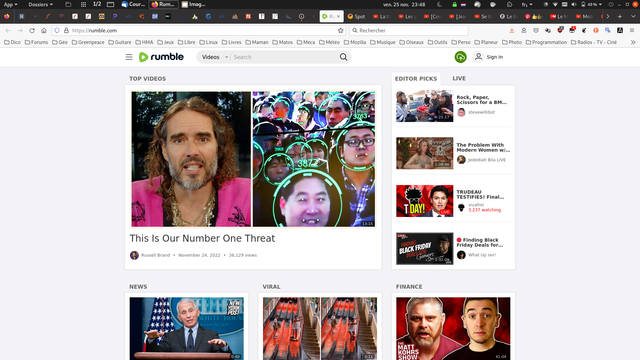This screenshot has height=360, width=640.
Task: Bookmark this page with the star icon
Action: click(340, 30)
